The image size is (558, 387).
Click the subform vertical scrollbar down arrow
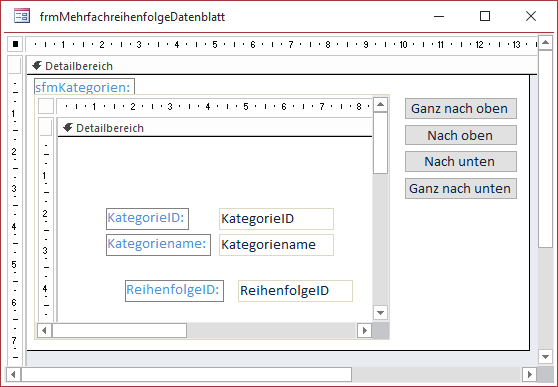coord(380,313)
